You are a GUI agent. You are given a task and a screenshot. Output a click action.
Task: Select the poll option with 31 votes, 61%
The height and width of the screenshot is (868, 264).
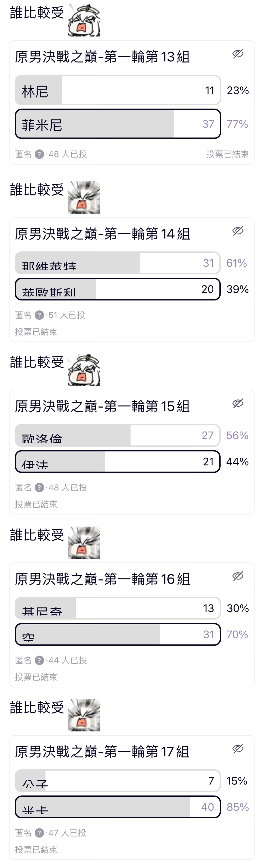tap(118, 263)
